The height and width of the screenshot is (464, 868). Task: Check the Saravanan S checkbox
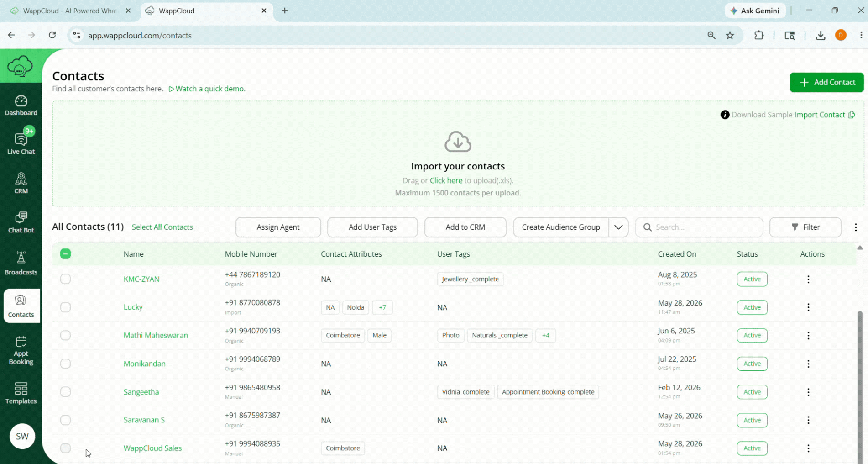coord(65,420)
